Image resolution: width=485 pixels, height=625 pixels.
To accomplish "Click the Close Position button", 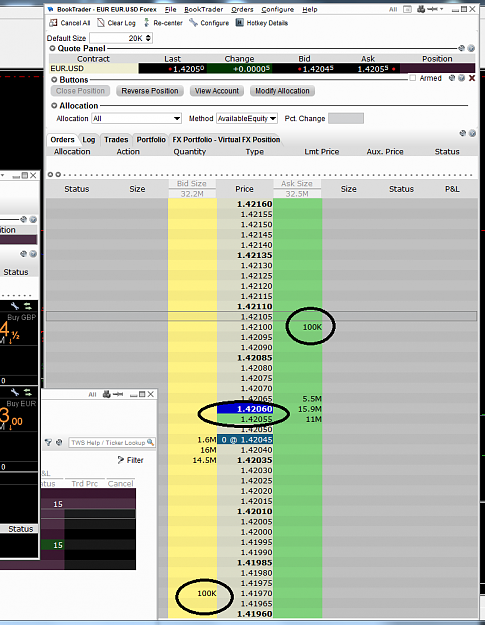I will click(80, 91).
